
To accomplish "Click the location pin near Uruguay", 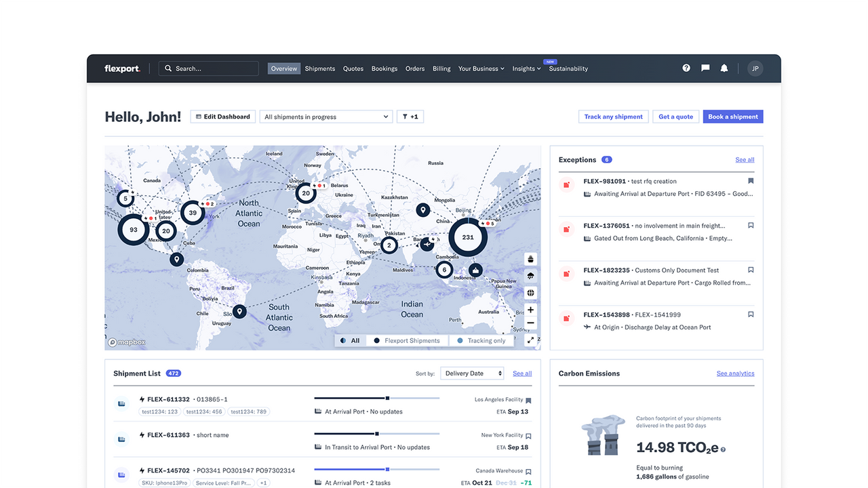I will [239, 312].
